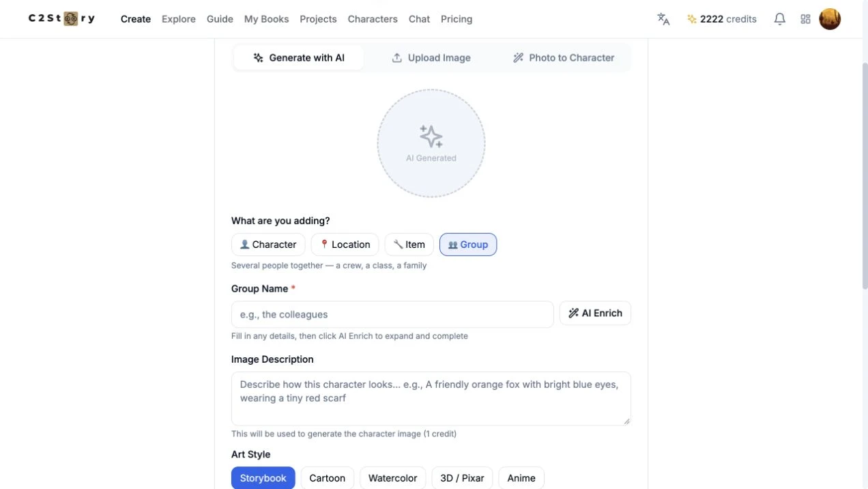View the Pricing page

pyautogui.click(x=457, y=19)
